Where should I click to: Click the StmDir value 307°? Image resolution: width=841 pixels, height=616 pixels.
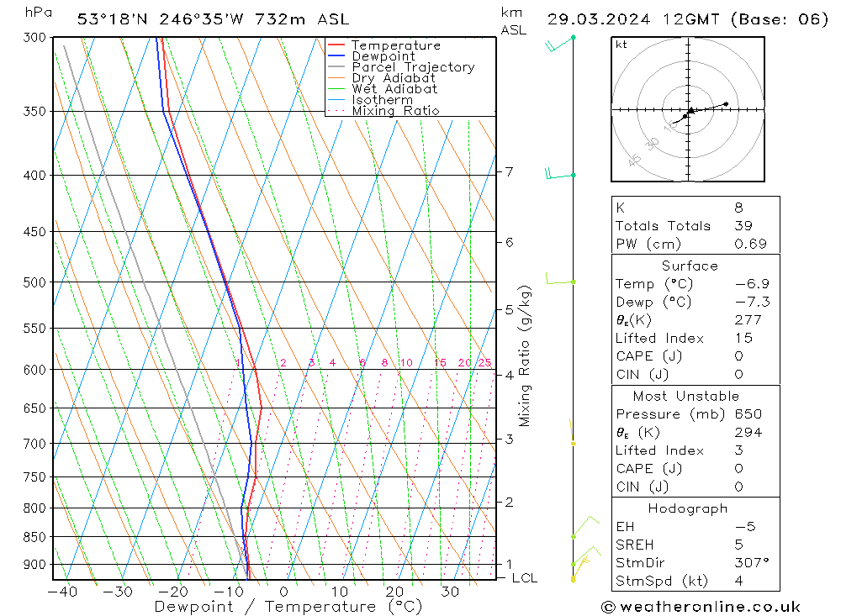coord(752,562)
